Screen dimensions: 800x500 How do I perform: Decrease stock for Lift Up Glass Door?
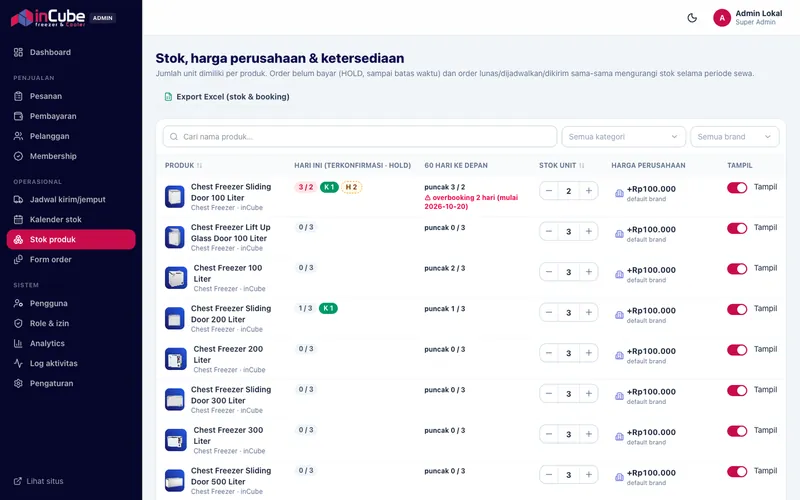[549, 231]
